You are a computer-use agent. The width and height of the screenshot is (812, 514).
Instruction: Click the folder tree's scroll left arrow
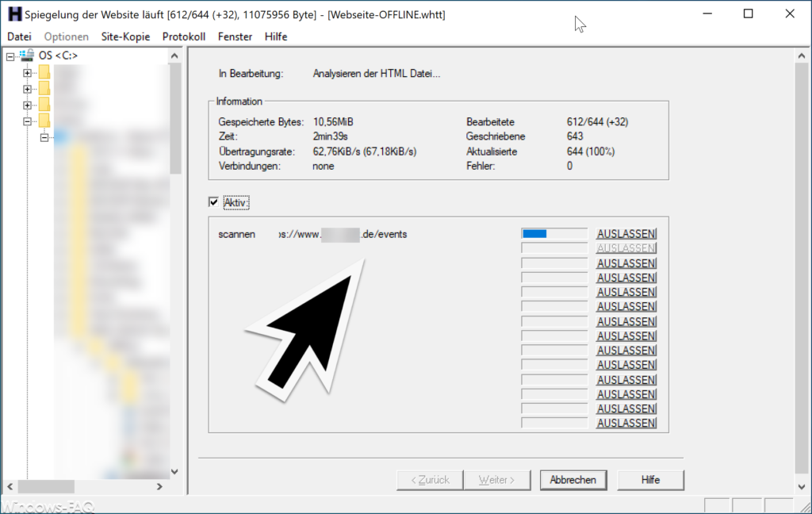tap(10, 486)
